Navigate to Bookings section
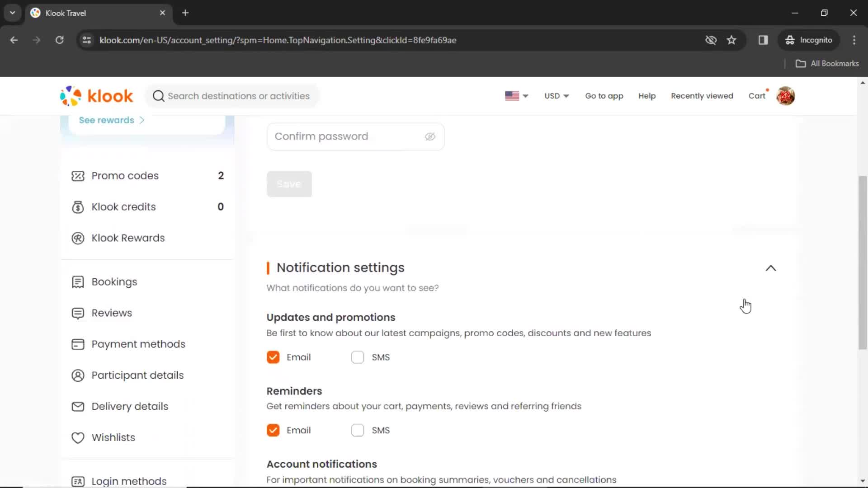The image size is (868, 488). pyautogui.click(x=114, y=282)
